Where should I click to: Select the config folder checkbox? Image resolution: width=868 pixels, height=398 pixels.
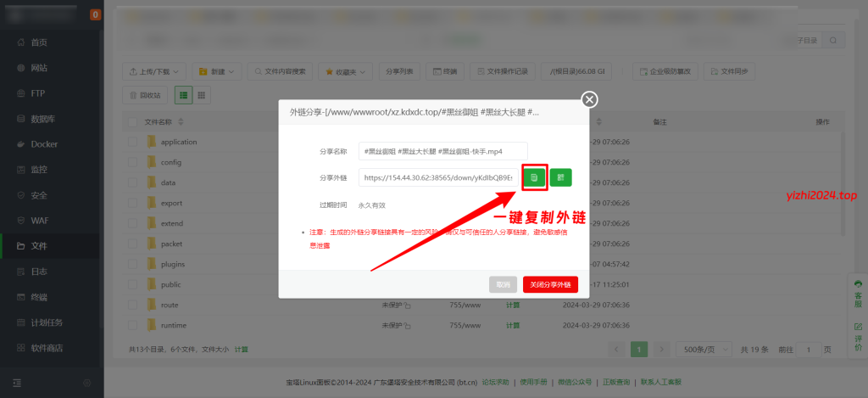click(x=131, y=162)
